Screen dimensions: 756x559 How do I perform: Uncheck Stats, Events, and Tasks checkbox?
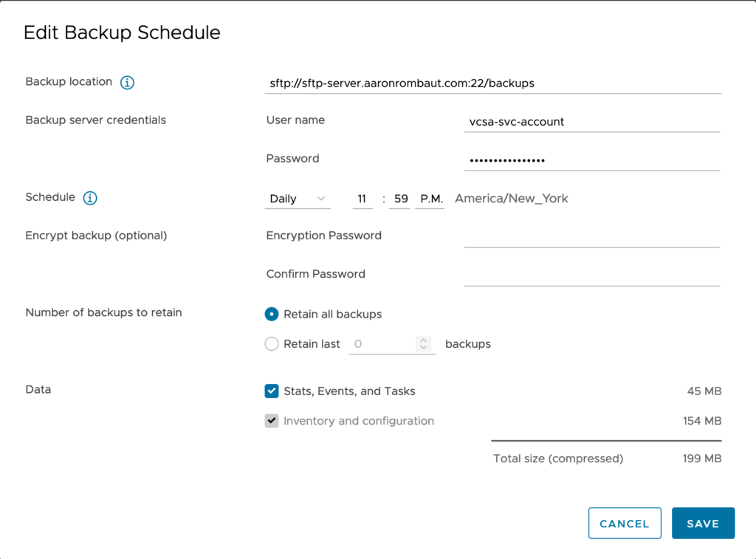click(x=272, y=391)
